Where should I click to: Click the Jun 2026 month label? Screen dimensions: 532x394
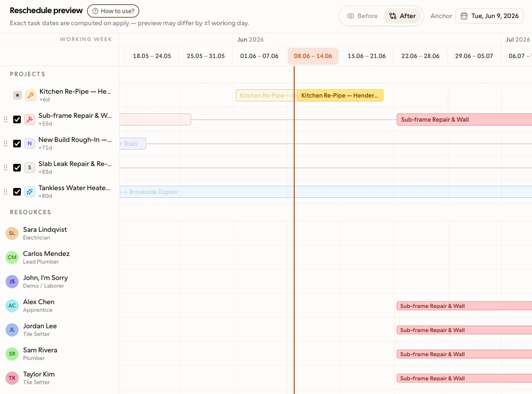[x=250, y=39]
